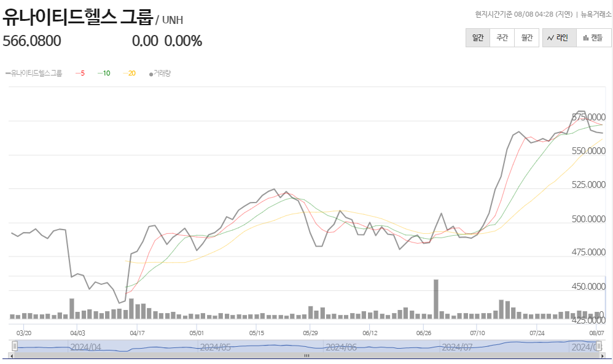The width and height of the screenshot is (613, 364).
Task: Click the horizontal scrollbar grip
Action: pos(307,356)
